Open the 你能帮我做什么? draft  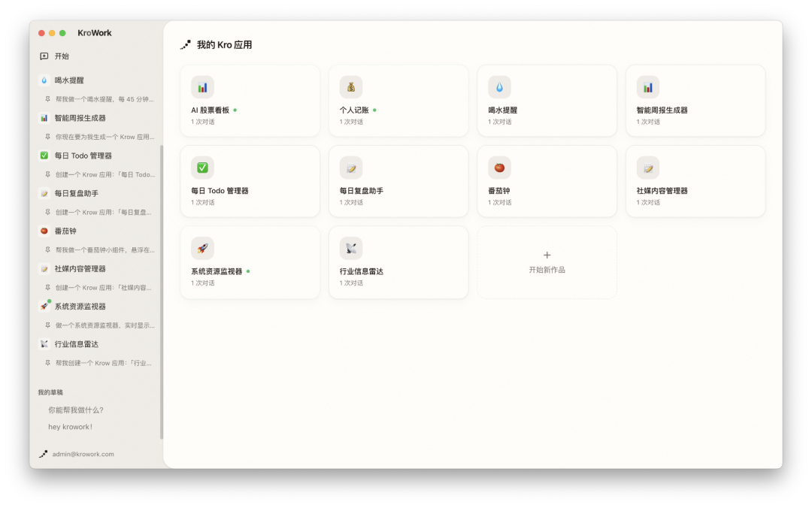76,410
